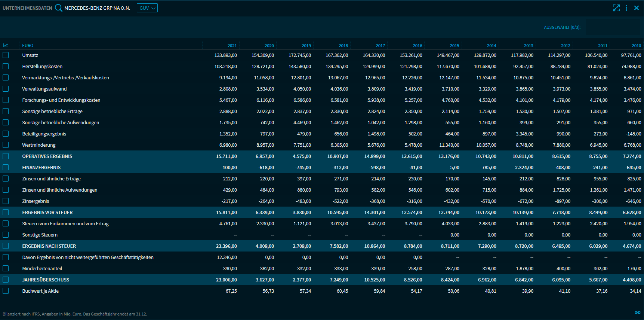Click the magnifier search icon beside company name
This screenshot has height=320, width=644.
point(58,8)
